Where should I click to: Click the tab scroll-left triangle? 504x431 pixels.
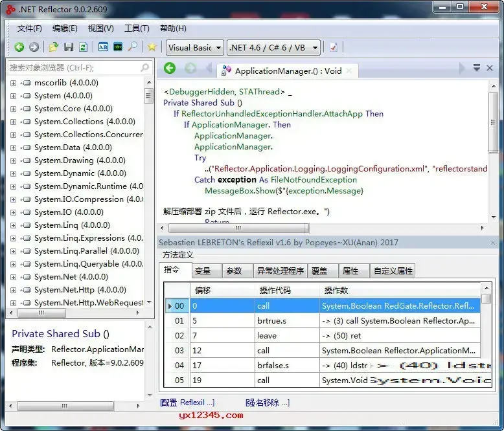(x=209, y=68)
